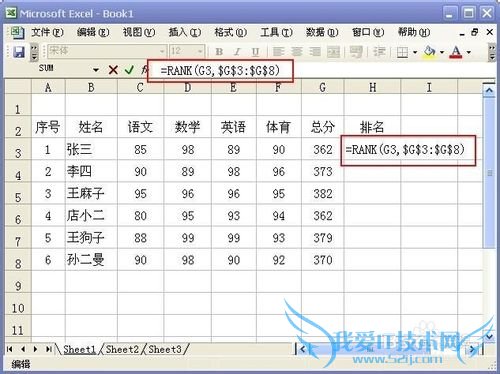The width and height of the screenshot is (500, 374).
Task: Click the insert function fx icon
Action: (x=144, y=70)
